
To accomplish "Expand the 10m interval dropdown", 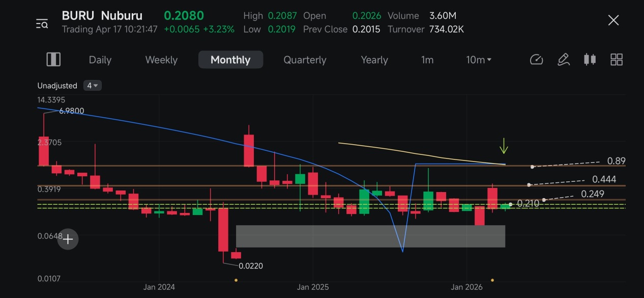I will [x=479, y=60].
